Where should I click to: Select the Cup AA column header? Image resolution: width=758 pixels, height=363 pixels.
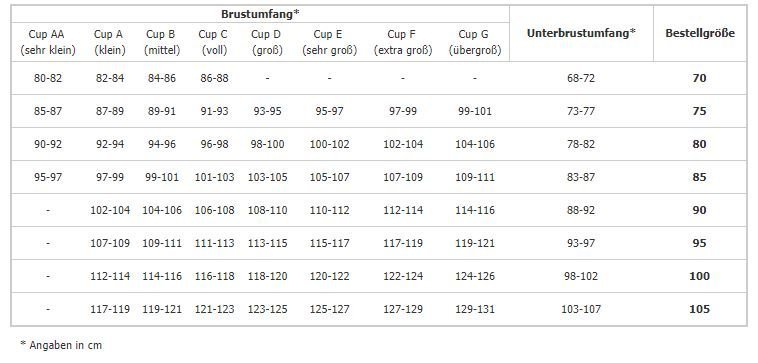point(48,42)
